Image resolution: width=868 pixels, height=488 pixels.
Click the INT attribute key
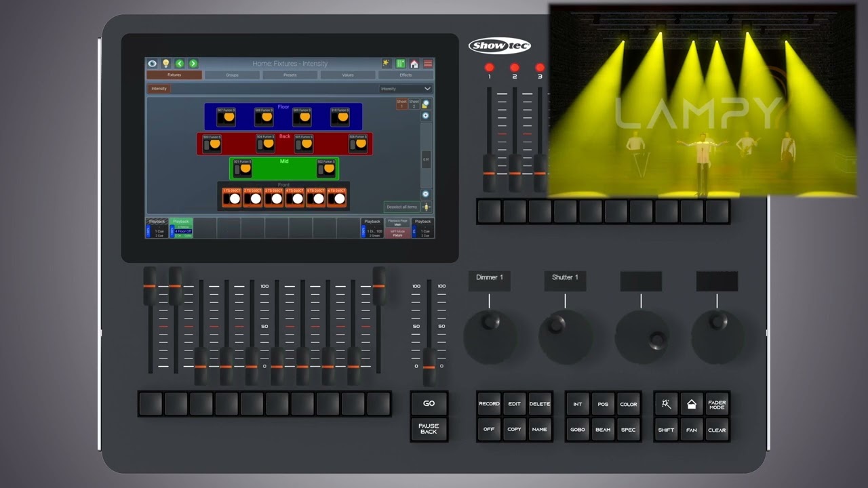[x=578, y=405]
